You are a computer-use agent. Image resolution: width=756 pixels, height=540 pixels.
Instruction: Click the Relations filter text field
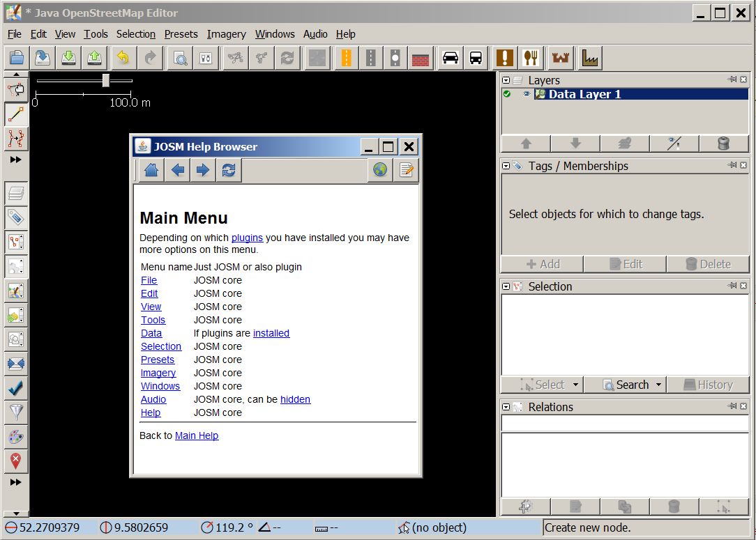tap(625, 424)
